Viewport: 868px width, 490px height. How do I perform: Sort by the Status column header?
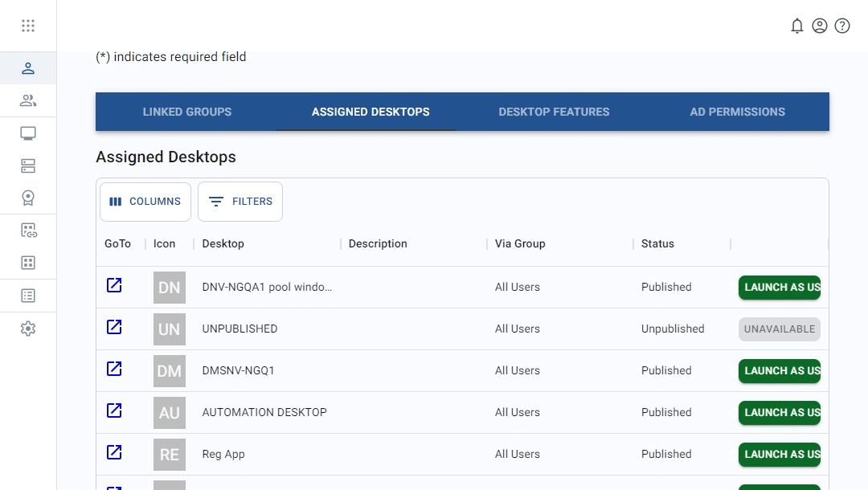(x=657, y=244)
